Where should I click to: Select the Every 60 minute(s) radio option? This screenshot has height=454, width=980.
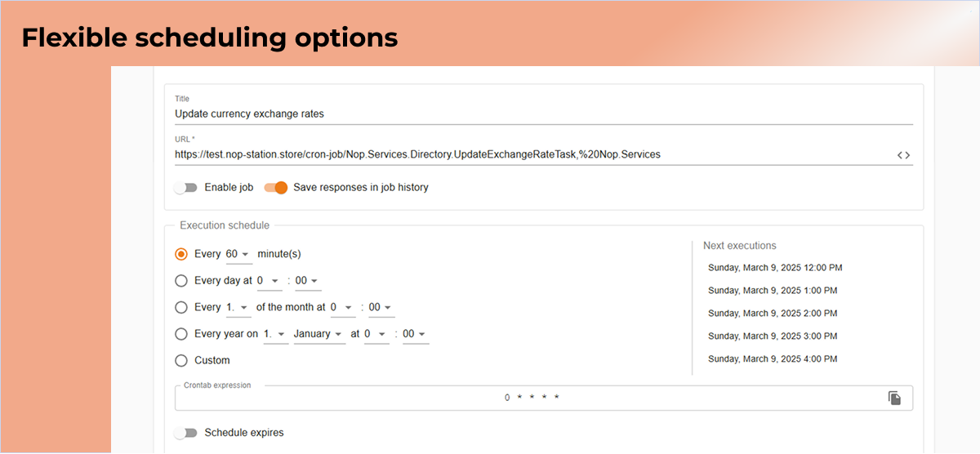click(181, 254)
